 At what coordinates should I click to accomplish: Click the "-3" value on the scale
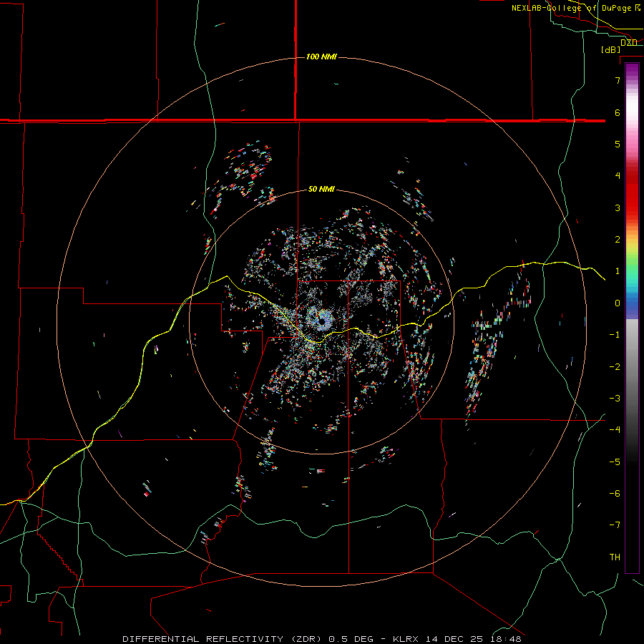click(x=615, y=399)
